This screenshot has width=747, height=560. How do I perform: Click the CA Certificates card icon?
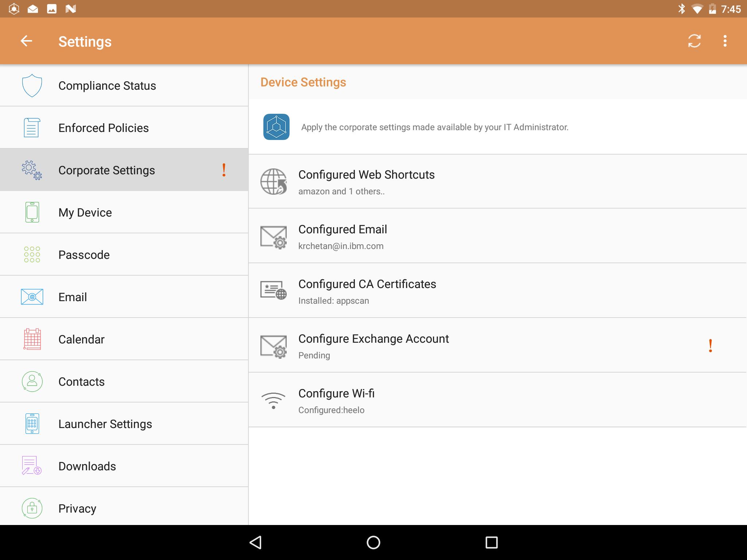274,290
